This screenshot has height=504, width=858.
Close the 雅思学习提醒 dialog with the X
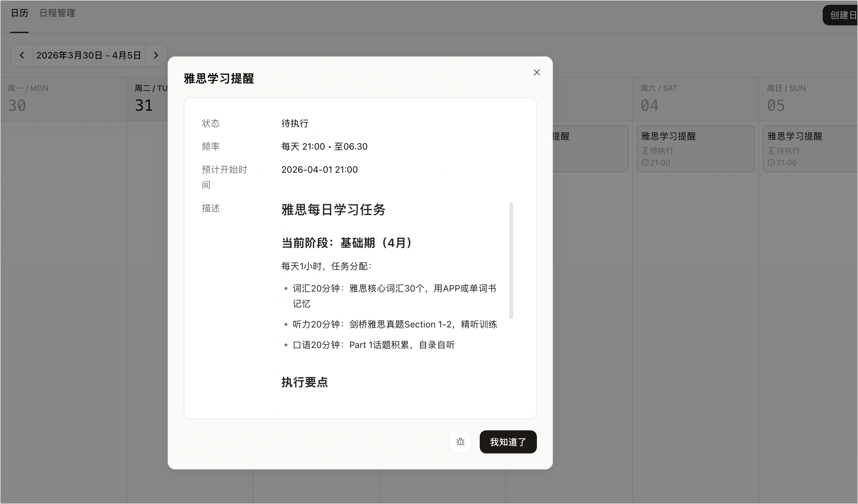click(537, 73)
